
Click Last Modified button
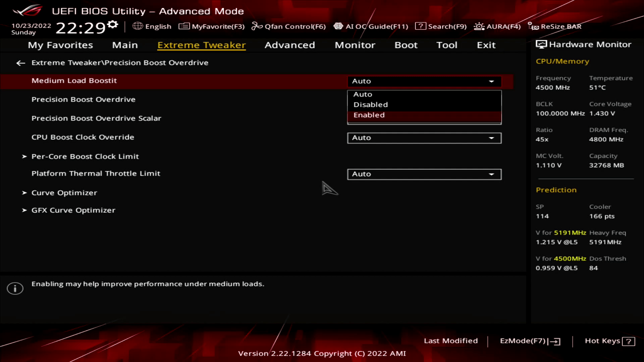click(450, 341)
